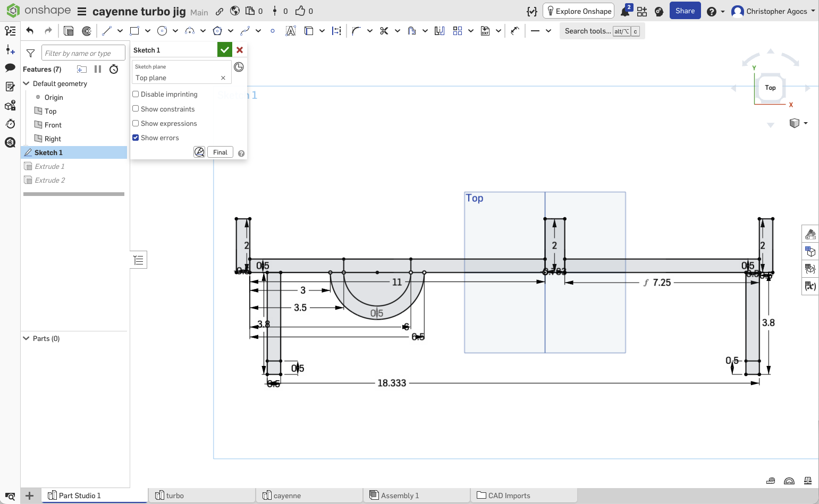Collapse the Default geometry tree

click(x=26, y=83)
